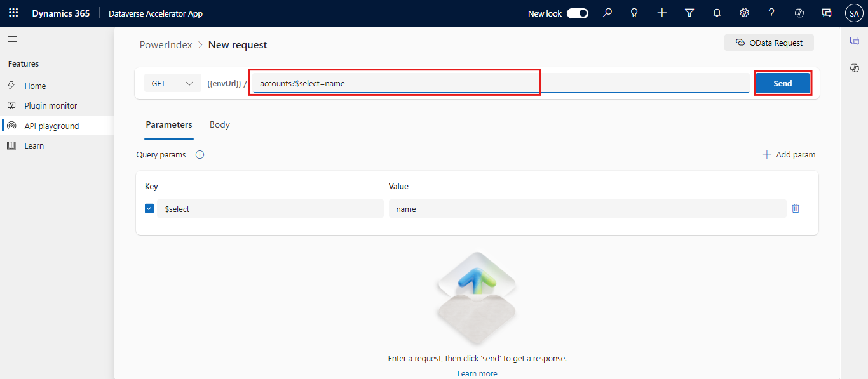This screenshot has height=379, width=868.
Task: Open notifications bell icon
Action: [717, 13]
